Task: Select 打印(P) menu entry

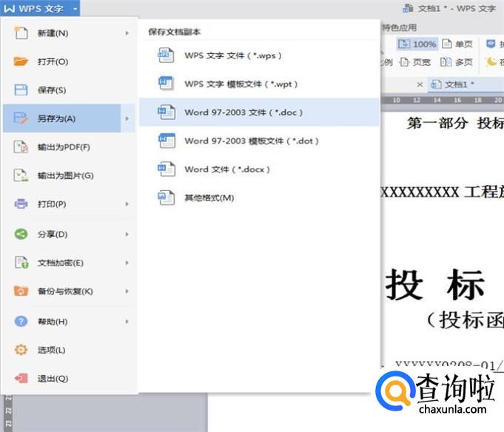Action: click(x=69, y=204)
